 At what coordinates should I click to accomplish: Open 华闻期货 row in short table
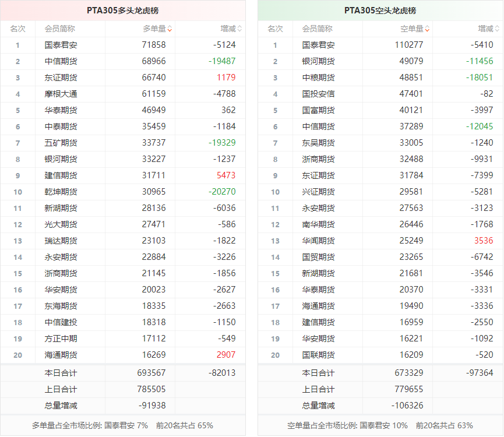pyautogui.click(x=318, y=241)
